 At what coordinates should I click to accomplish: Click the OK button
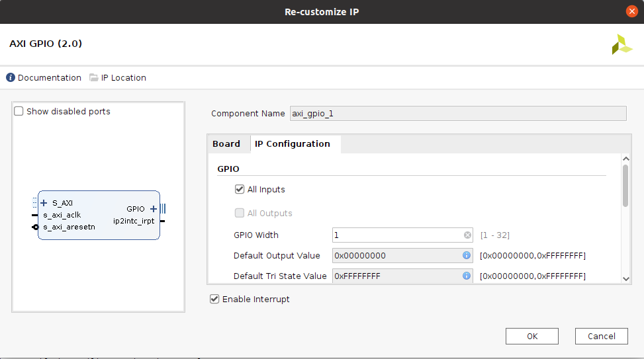click(x=532, y=336)
